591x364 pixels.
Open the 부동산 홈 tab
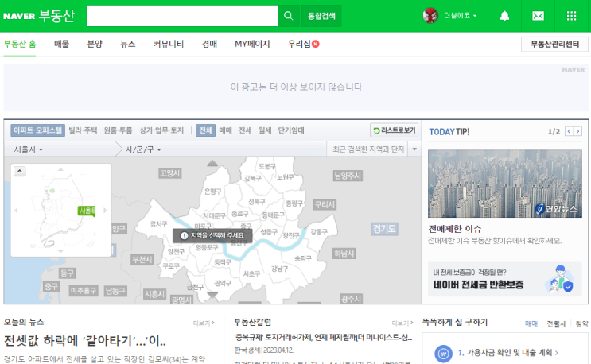click(x=20, y=44)
